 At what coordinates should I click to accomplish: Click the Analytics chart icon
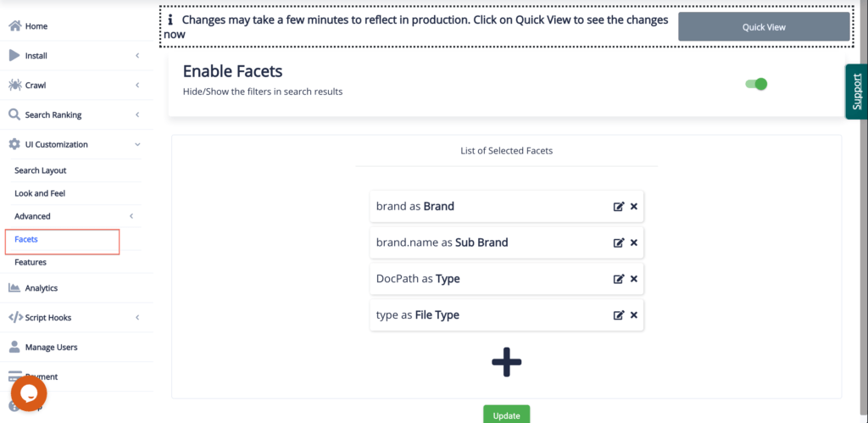click(x=14, y=288)
